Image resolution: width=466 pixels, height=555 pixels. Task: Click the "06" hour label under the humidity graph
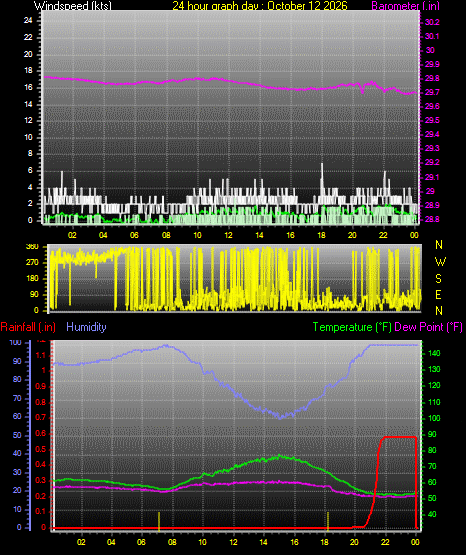[141, 542]
